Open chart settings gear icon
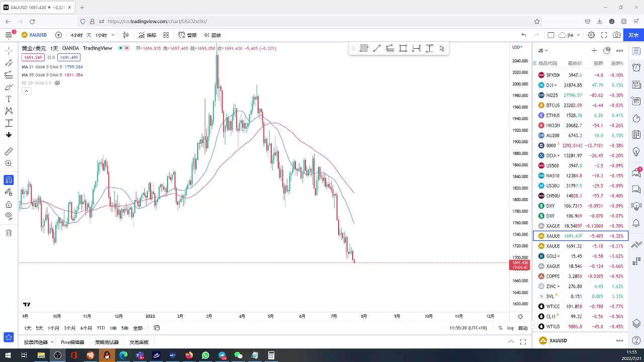Image resolution: width=644 pixels, height=362 pixels. coord(592,35)
